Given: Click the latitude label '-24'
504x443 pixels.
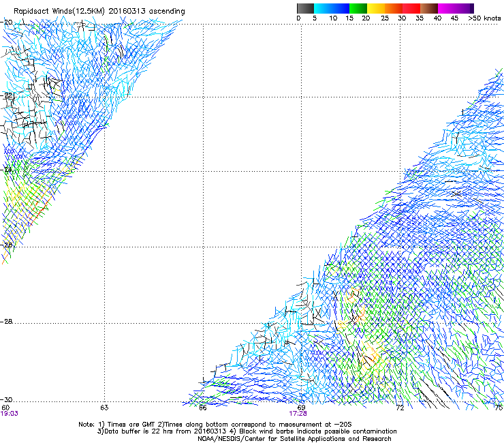Looking at the screenshot, I should coord(7,170).
